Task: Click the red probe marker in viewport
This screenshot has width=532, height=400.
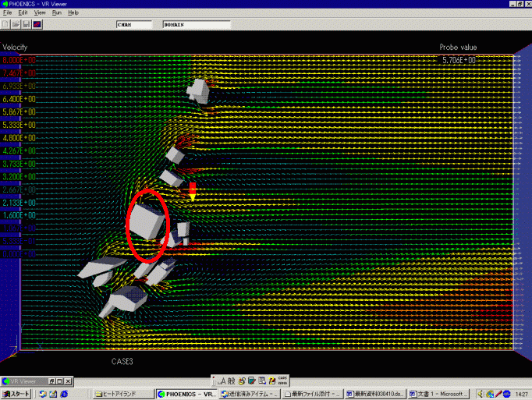Action: tap(192, 190)
